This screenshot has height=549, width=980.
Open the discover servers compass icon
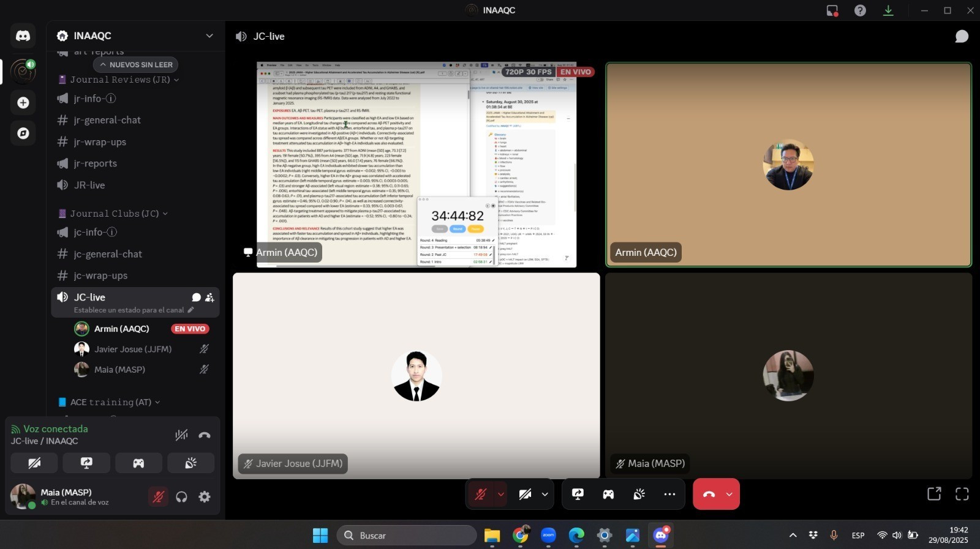[x=23, y=133]
